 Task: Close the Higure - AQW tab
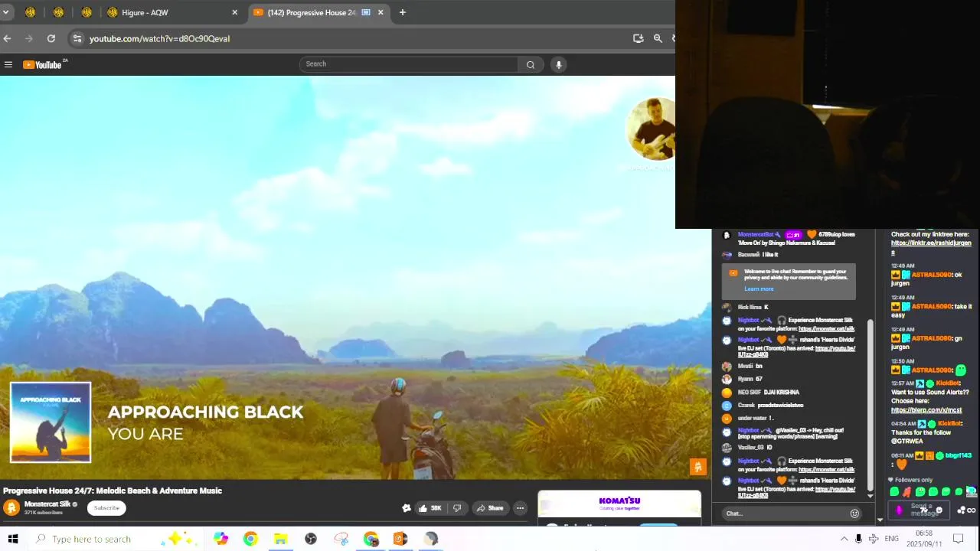click(x=234, y=12)
